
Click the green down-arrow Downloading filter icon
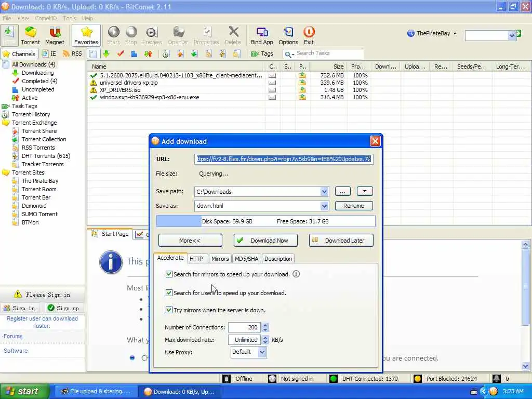pyautogui.click(x=107, y=54)
